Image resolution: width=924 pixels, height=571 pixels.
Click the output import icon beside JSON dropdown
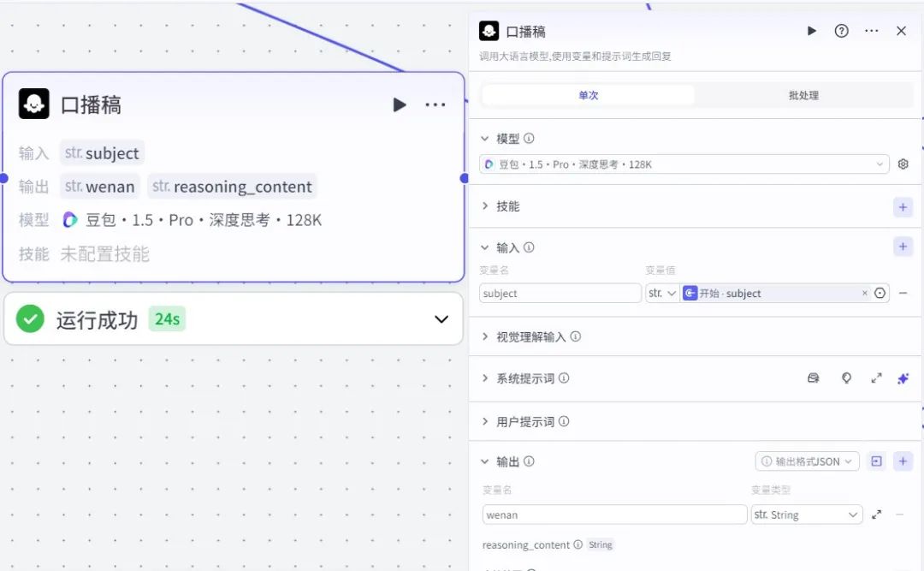[876, 461]
